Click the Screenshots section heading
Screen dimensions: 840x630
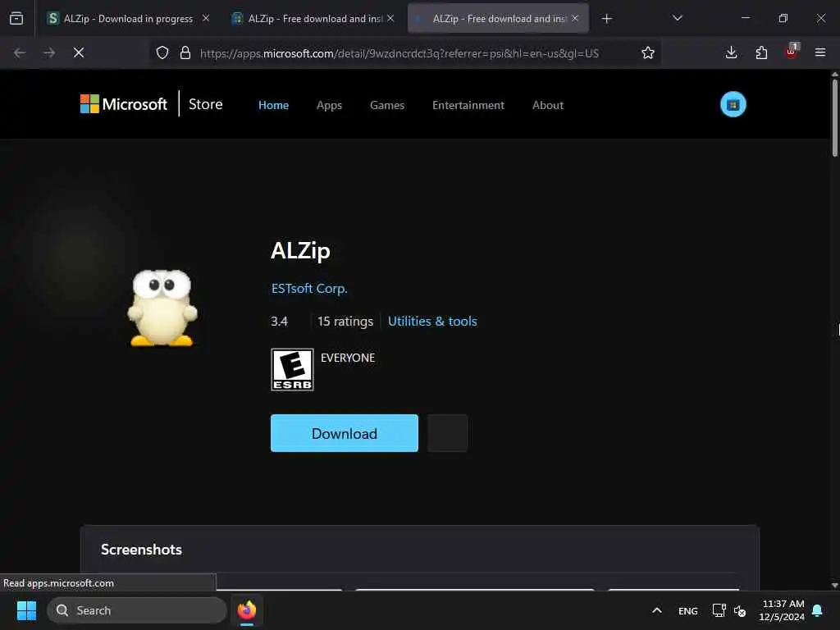[x=141, y=549]
